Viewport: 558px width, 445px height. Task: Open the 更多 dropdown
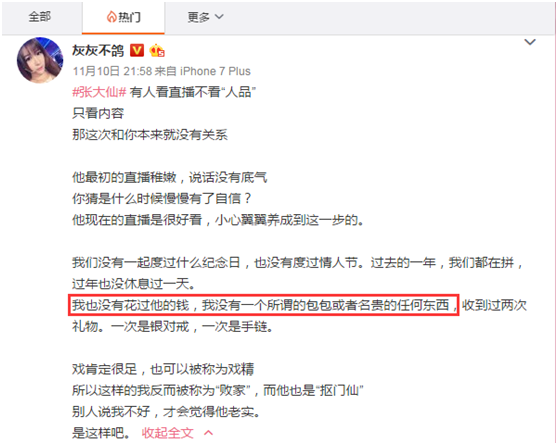pos(205,17)
